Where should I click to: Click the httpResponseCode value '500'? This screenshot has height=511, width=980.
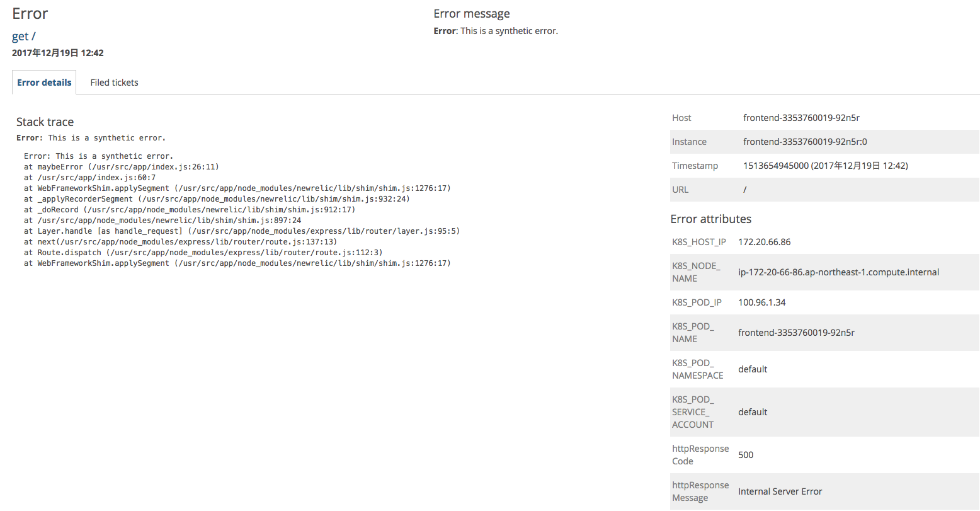[746, 455]
